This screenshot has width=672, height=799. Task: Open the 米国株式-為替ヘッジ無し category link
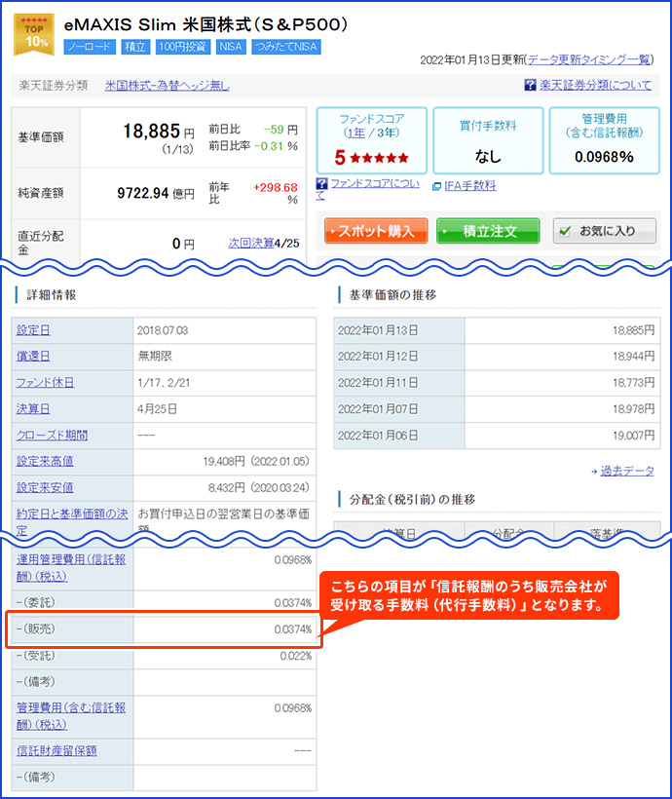[x=168, y=86]
